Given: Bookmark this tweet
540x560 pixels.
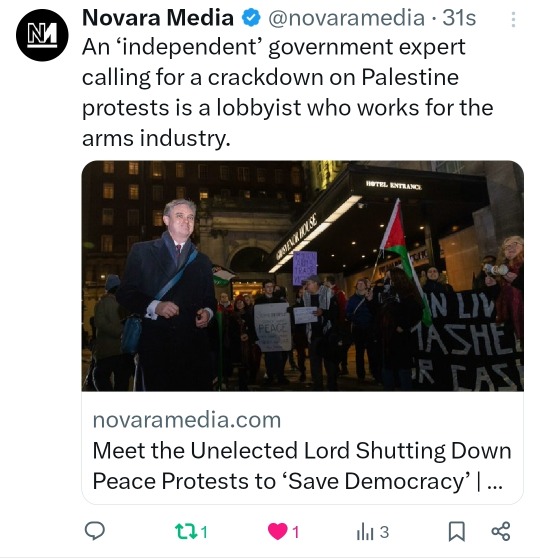Looking at the screenshot, I should (x=456, y=531).
